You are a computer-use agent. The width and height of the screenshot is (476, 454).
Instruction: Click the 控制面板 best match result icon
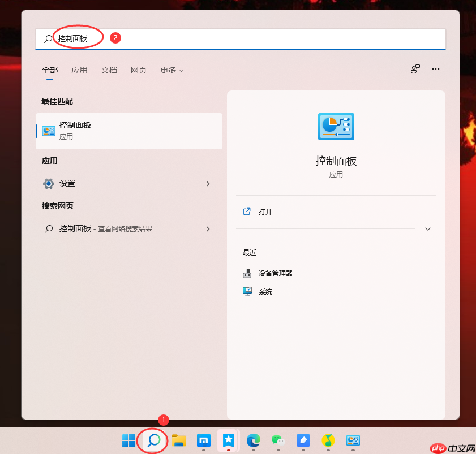(49, 131)
